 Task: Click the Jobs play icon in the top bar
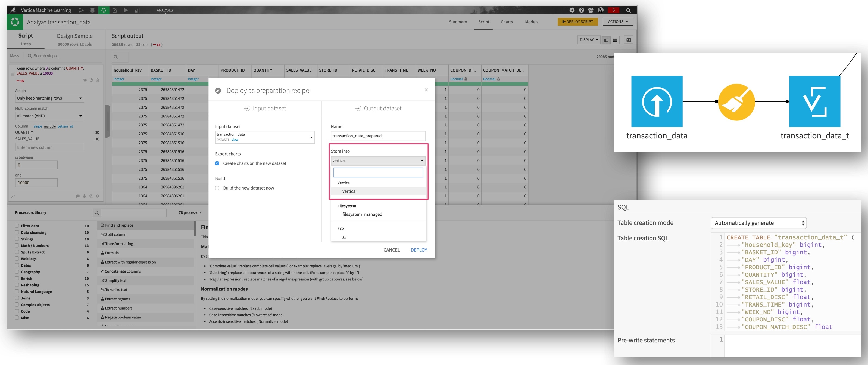(126, 10)
